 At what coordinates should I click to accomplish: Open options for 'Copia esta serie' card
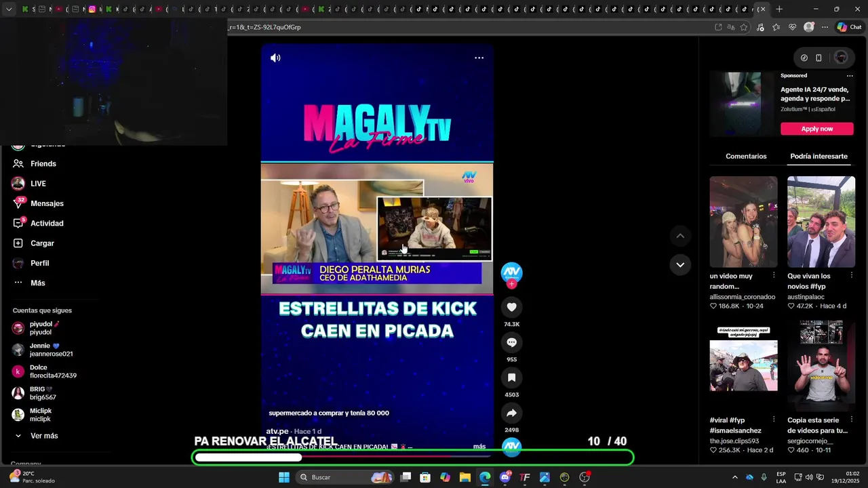tap(852, 420)
